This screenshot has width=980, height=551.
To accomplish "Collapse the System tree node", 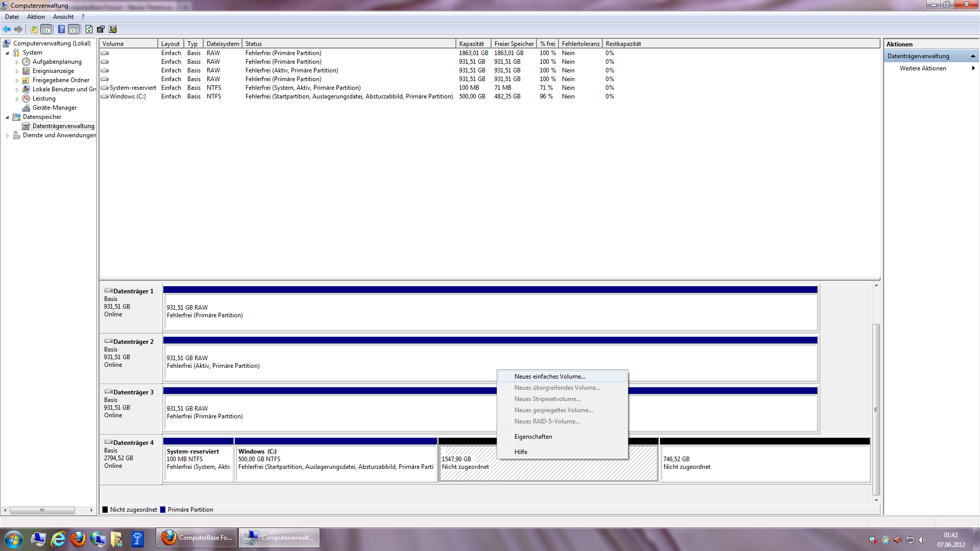I will point(7,53).
